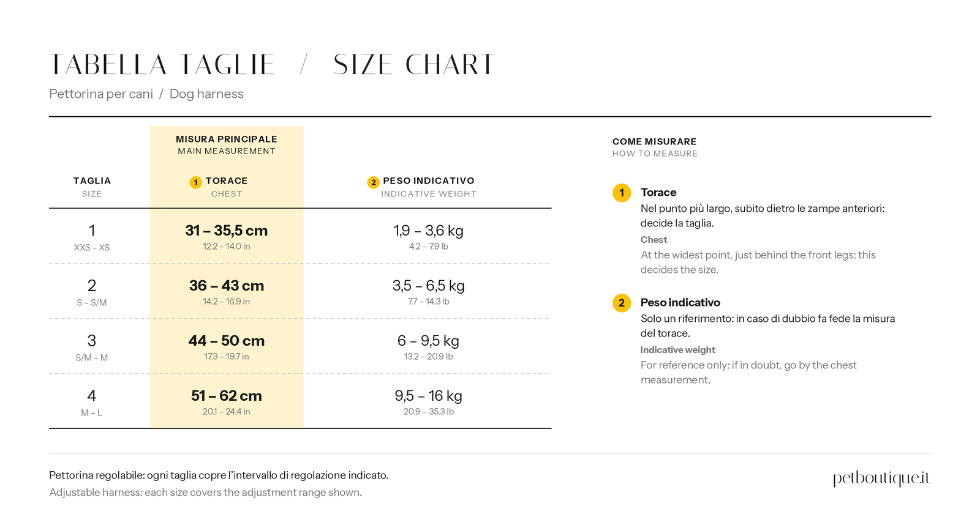Click the 31 – 35,5 cm chest value

click(x=227, y=231)
